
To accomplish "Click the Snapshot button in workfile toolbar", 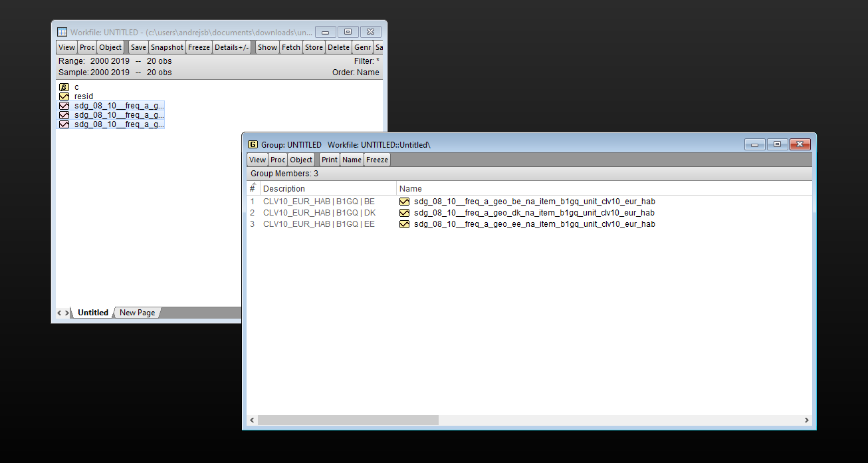I will click(x=167, y=47).
